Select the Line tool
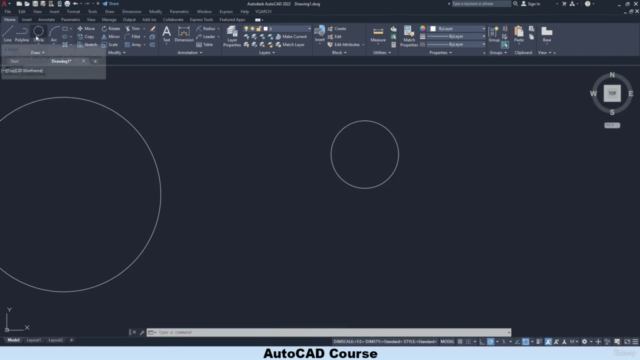The image size is (640, 360). click(8, 33)
